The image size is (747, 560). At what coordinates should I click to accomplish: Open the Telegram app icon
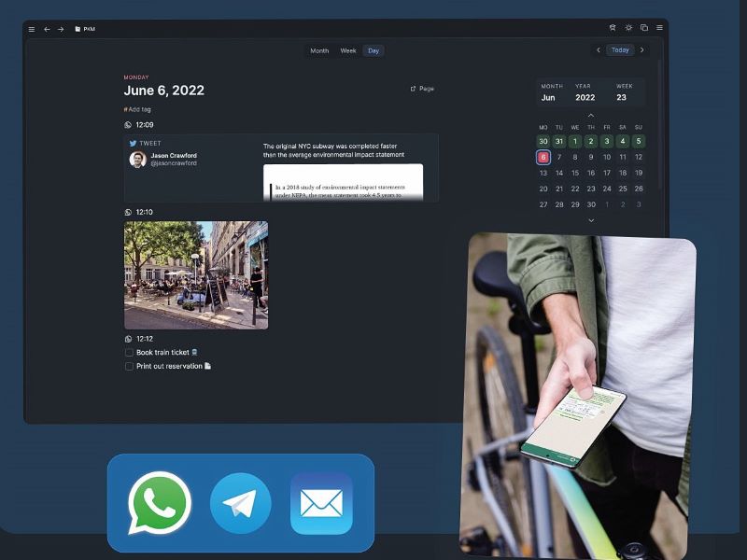240,503
